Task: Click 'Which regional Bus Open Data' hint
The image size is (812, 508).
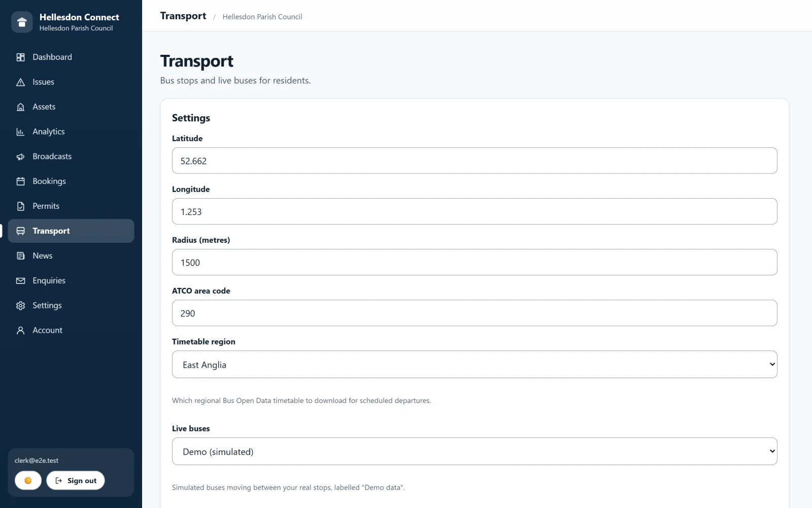Action: point(301,401)
